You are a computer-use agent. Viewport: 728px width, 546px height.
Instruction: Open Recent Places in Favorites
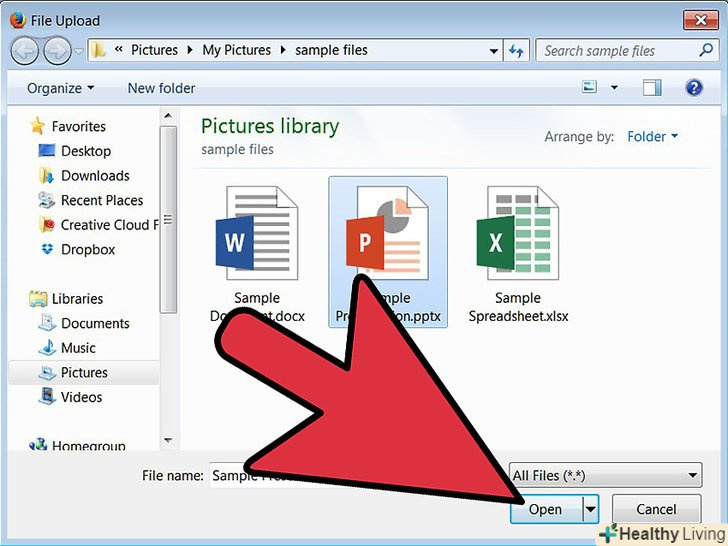click(x=102, y=200)
